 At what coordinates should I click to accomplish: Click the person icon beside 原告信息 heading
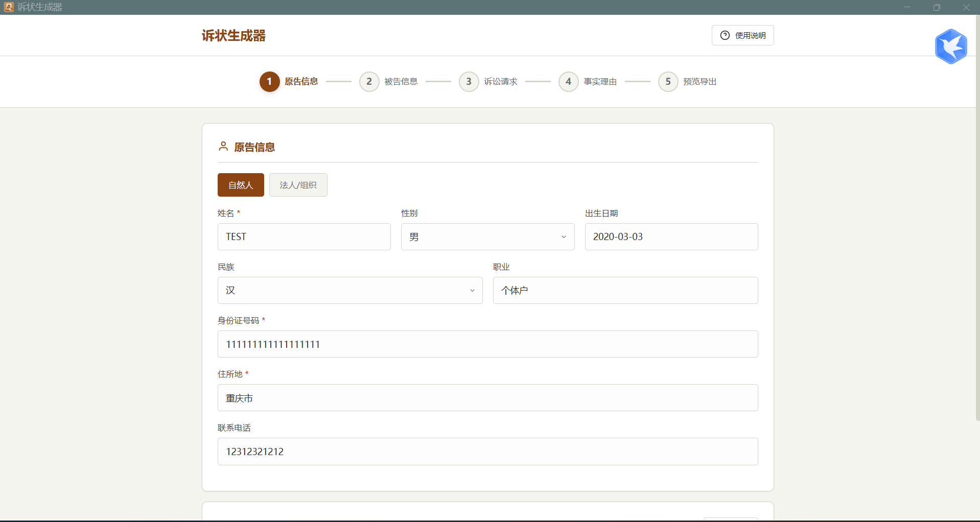223,147
